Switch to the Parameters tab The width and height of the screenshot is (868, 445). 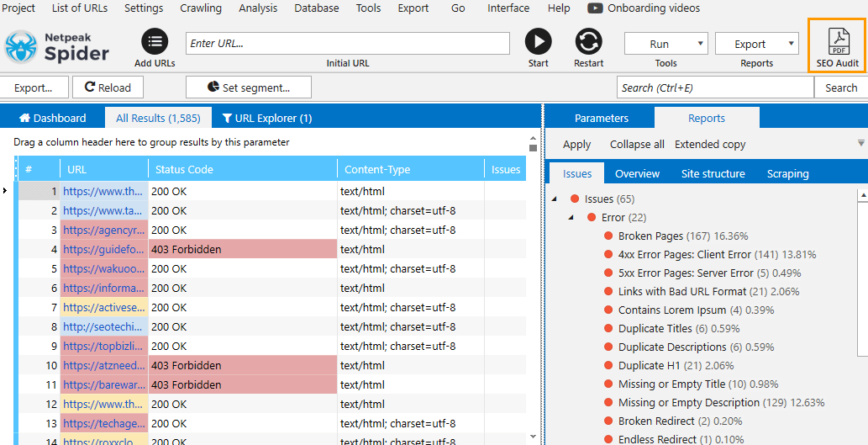coord(601,118)
